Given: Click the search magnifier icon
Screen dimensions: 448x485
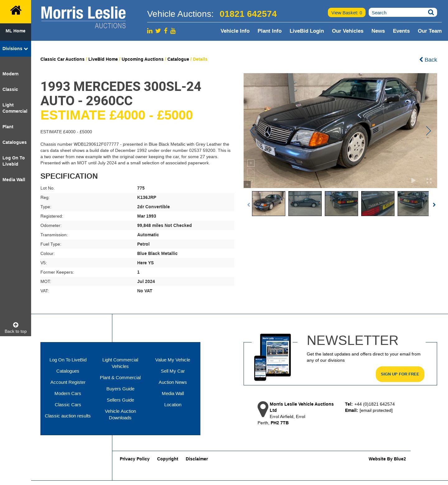Looking at the screenshot, I should pyautogui.click(x=431, y=12).
